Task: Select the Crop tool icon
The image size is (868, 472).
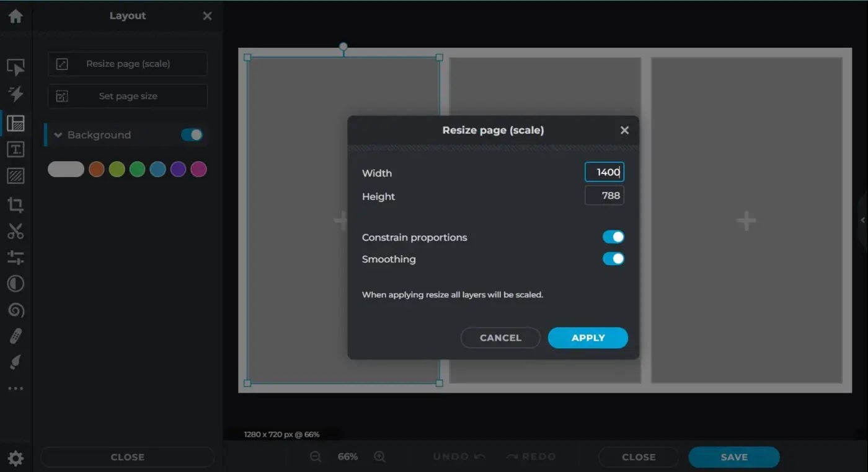Action: pyautogui.click(x=15, y=205)
